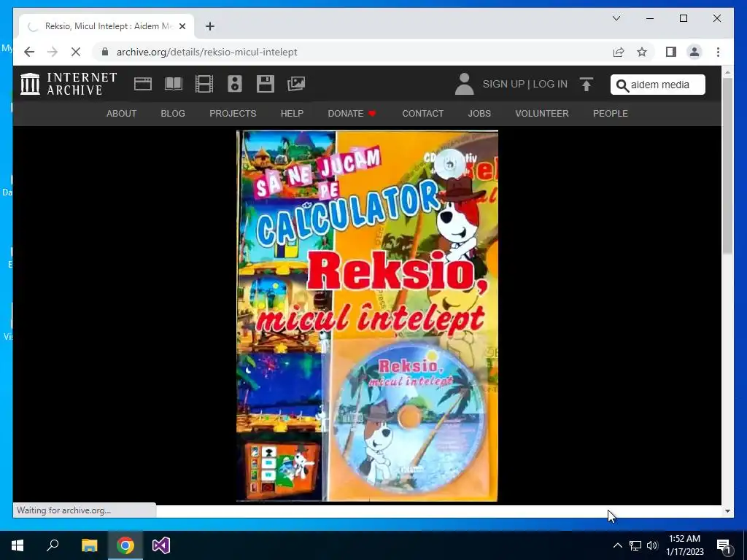
Task: Open the Video (film) media icon
Action: click(204, 84)
